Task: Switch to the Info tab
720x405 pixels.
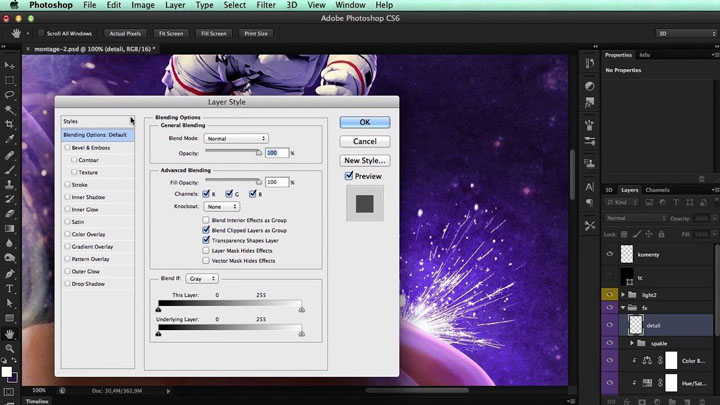Action: click(x=645, y=55)
